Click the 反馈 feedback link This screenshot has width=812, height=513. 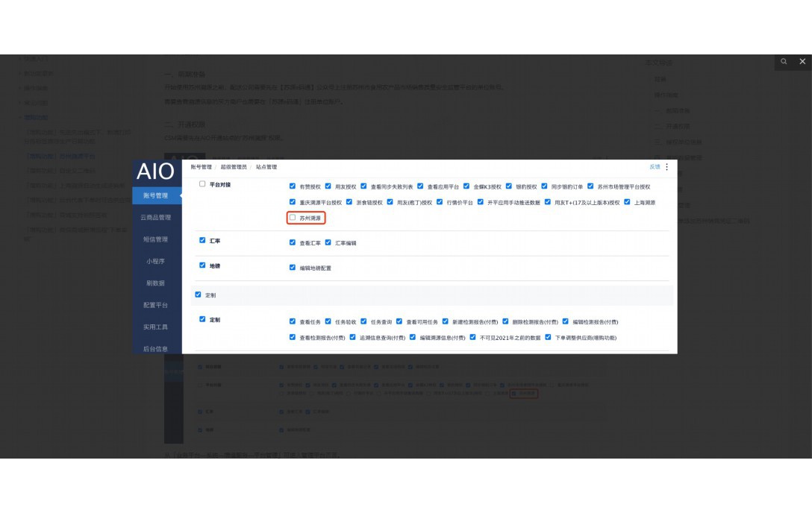(x=655, y=167)
